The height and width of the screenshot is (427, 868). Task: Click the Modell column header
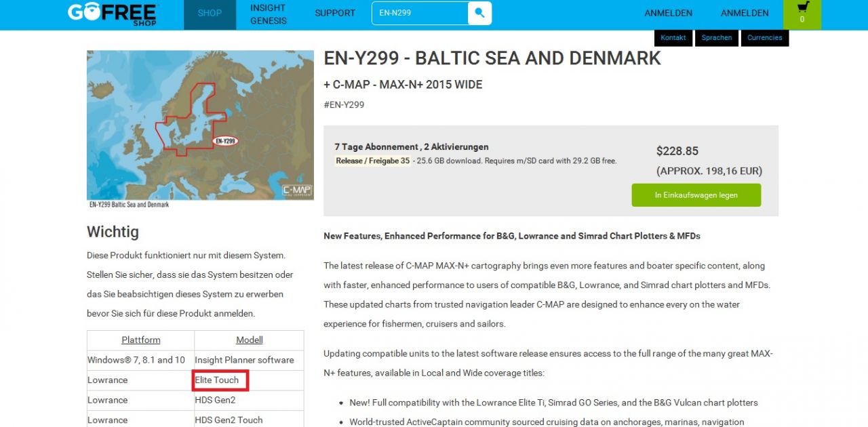point(249,340)
